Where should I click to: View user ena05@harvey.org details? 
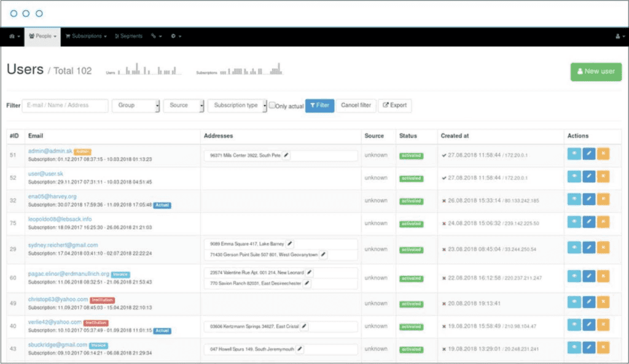574,199
